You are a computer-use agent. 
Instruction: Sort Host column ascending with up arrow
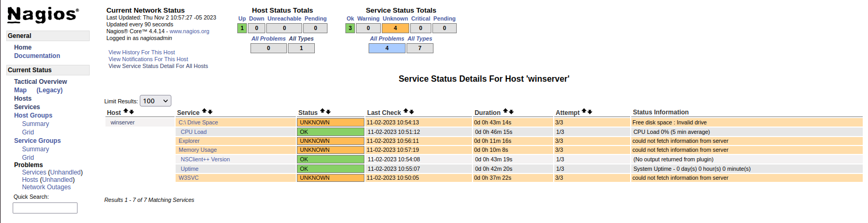[126, 112]
